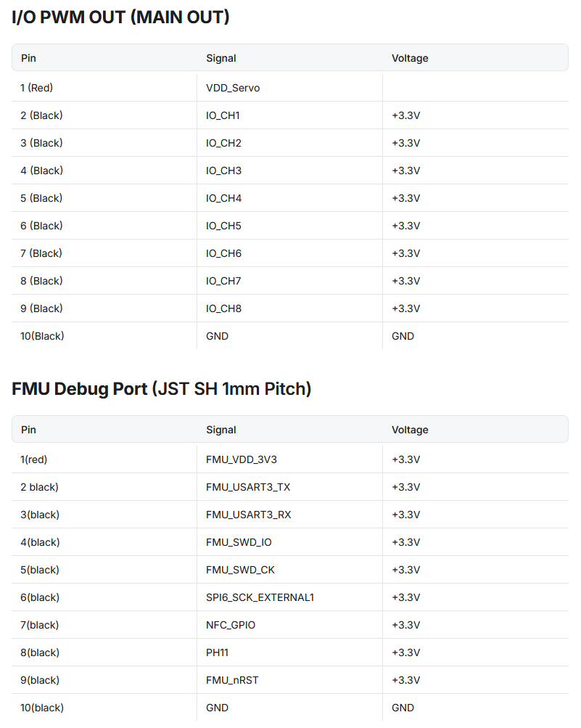This screenshot has width=581, height=728.
Task: Select the FMU_USART3_TX signal text
Action: 248,487
